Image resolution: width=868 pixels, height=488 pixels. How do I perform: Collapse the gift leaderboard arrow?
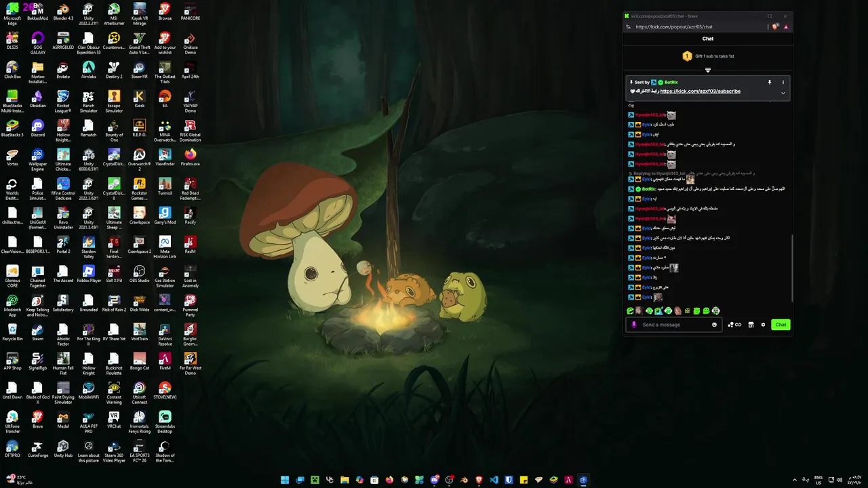(708, 70)
